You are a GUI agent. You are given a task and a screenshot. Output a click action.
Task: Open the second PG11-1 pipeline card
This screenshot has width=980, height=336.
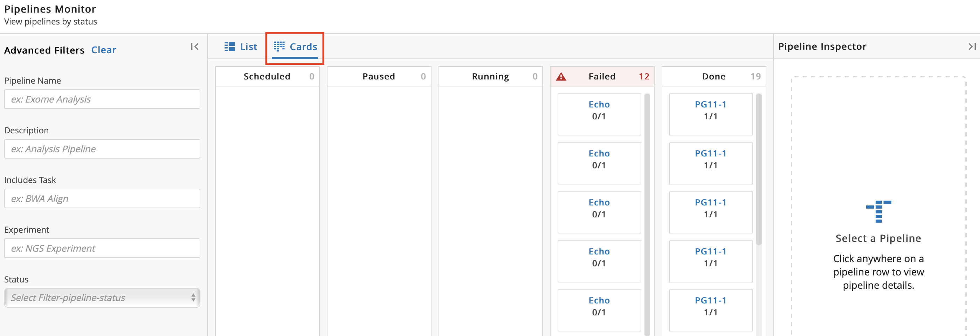[x=711, y=163]
